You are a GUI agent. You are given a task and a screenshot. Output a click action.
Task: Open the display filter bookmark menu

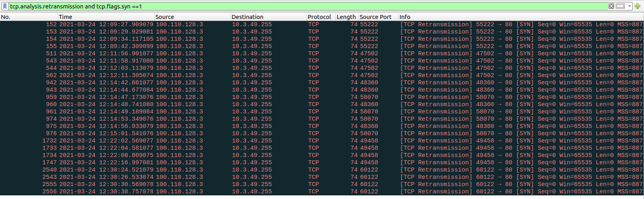click(5, 6)
